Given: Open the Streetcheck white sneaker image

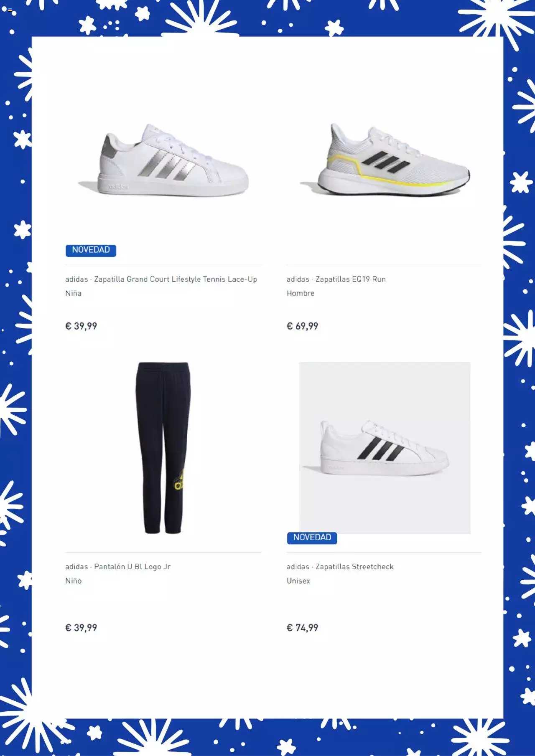Looking at the screenshot, I should (385, 448).
